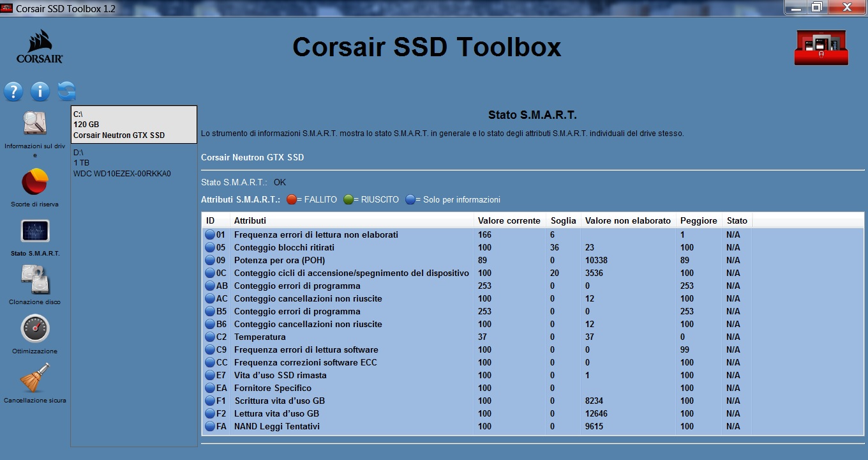This screenshot has height=460, width=868.
Task: Refresh drives with the blue arrows icon
Action: pyautogui.click(x=66, y=91)
